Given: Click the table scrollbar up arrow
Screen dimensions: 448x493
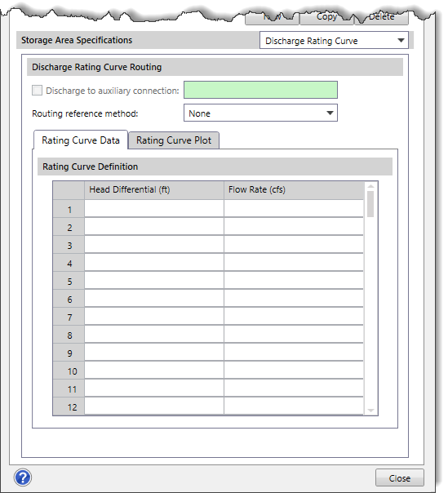Looking at the screenshot, I should [x=370, y=186].
